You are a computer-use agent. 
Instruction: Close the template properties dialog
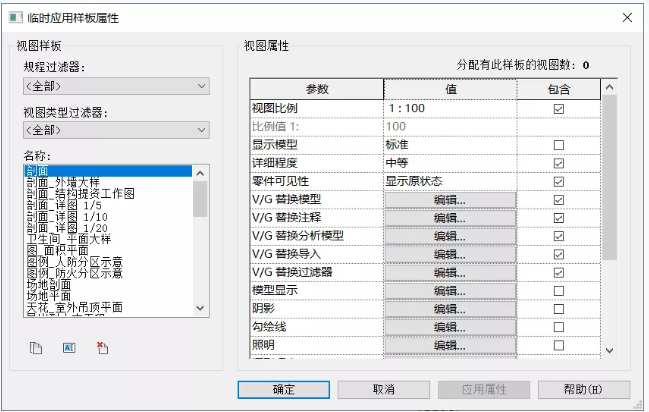[x=627, y=17]
